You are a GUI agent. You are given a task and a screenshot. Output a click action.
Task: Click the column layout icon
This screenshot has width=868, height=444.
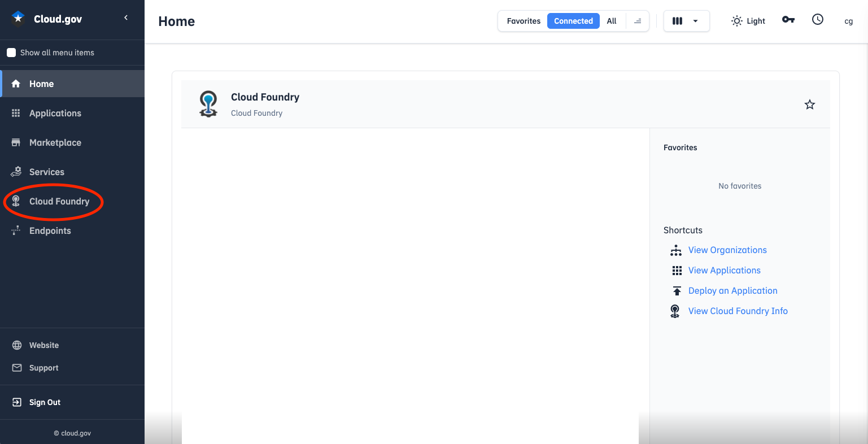677,21
